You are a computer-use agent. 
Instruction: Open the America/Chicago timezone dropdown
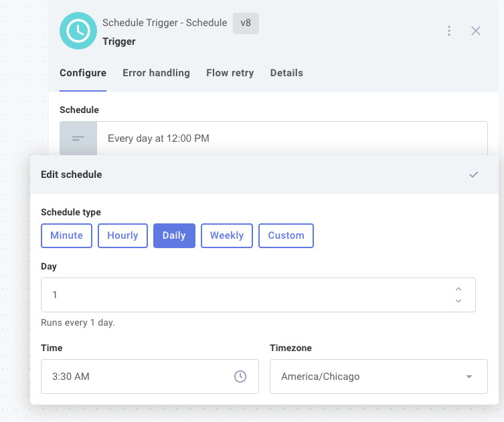coord(379,377)
